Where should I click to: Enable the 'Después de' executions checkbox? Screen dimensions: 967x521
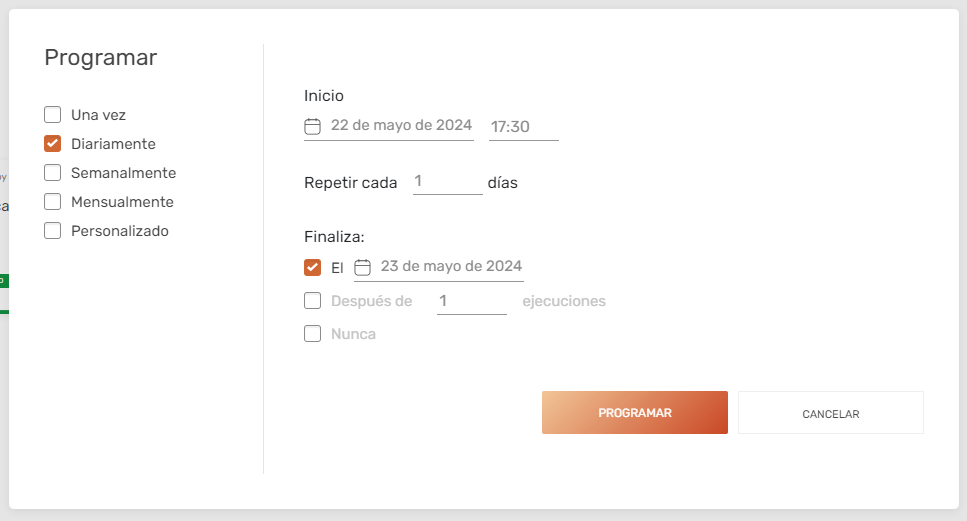point(313,300)
